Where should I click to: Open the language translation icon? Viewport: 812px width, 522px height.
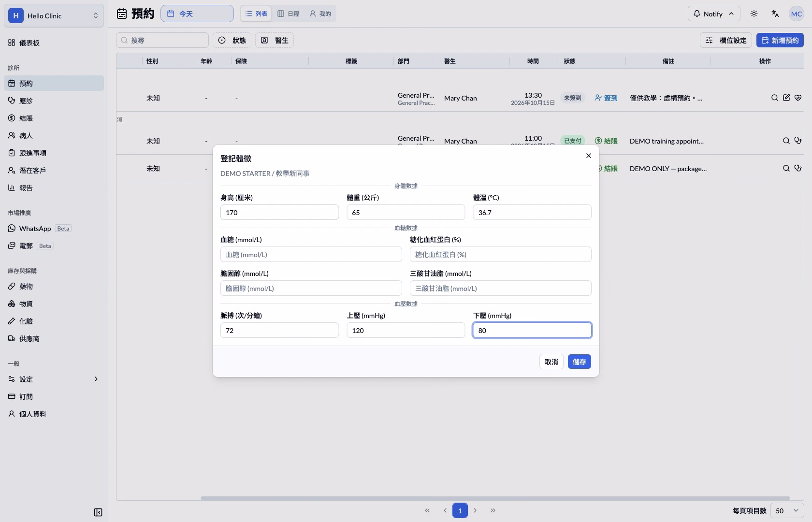coord(775,14)
